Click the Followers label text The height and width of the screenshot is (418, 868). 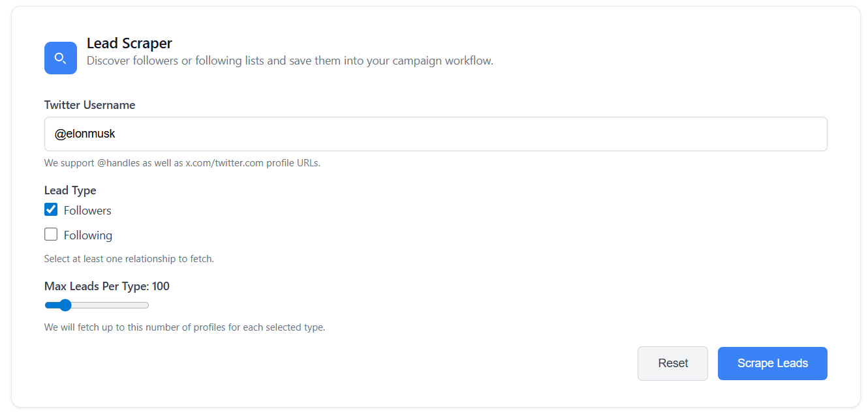[87, 210]
